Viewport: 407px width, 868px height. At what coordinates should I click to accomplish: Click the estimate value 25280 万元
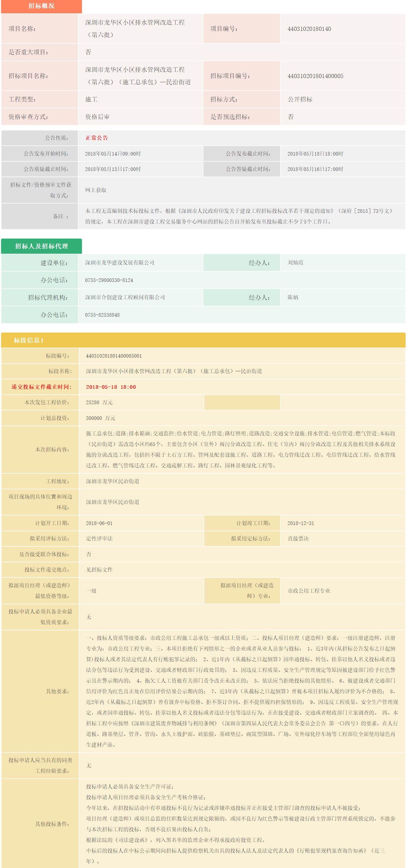[99, 402]
